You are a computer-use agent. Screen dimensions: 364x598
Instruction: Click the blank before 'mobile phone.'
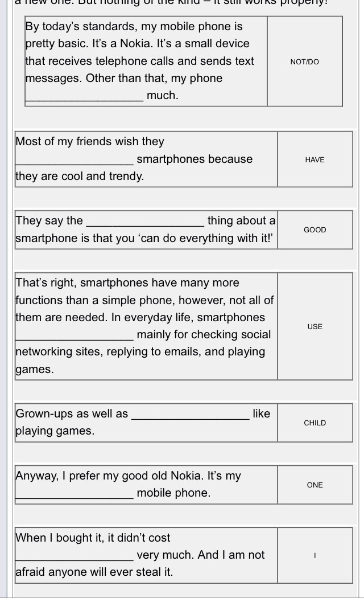[75, 493]
